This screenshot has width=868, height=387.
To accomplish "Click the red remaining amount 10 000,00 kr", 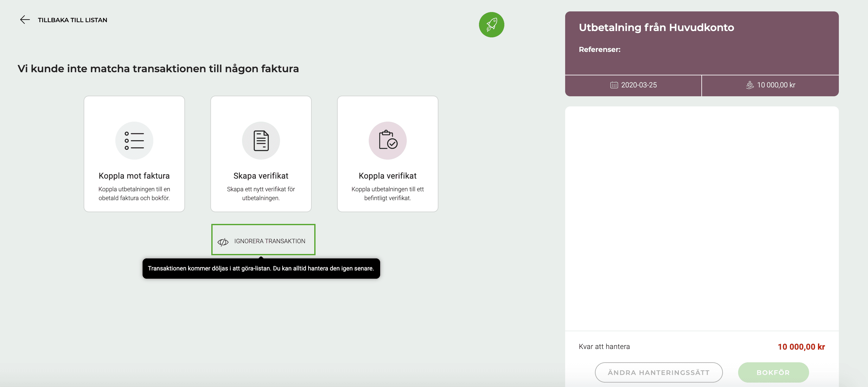I will click(801, 346).
